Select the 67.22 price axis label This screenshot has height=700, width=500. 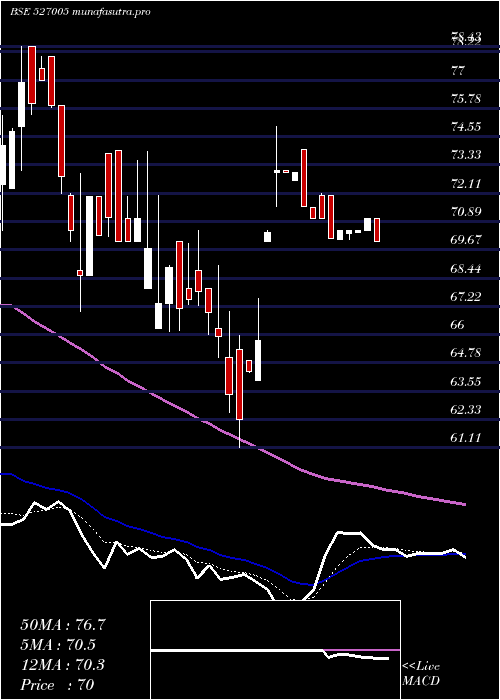466,297
